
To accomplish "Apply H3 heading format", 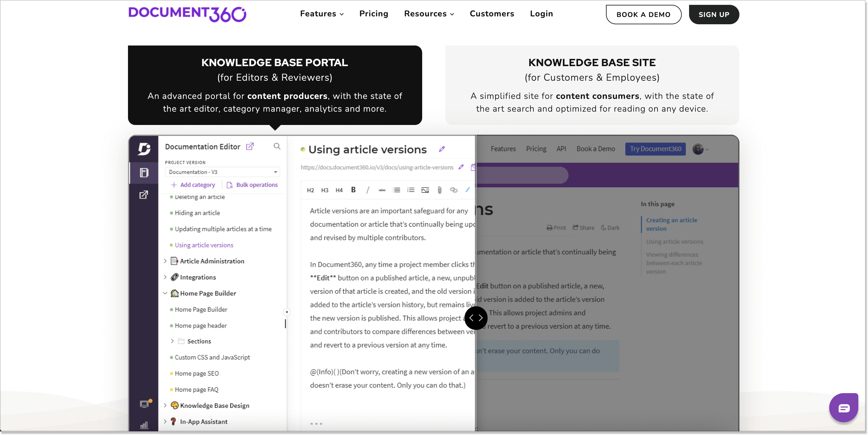I will pos(325,191).
